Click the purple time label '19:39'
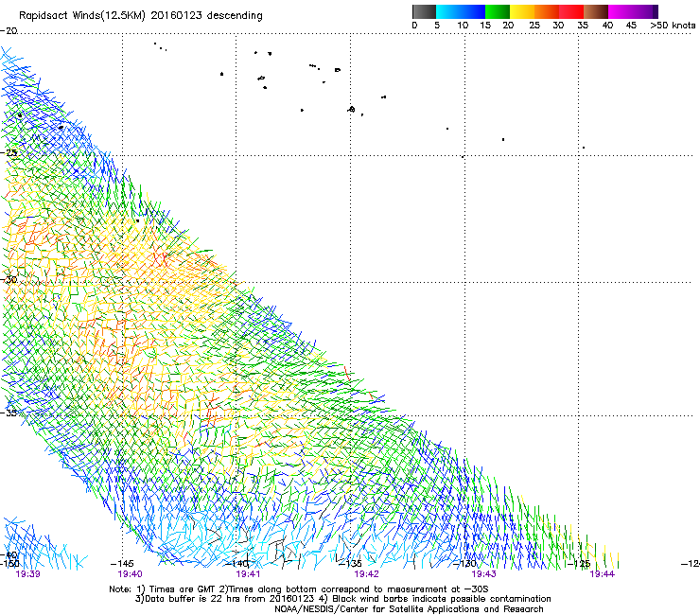Viewport: 700px width, 615px height. 27,574
